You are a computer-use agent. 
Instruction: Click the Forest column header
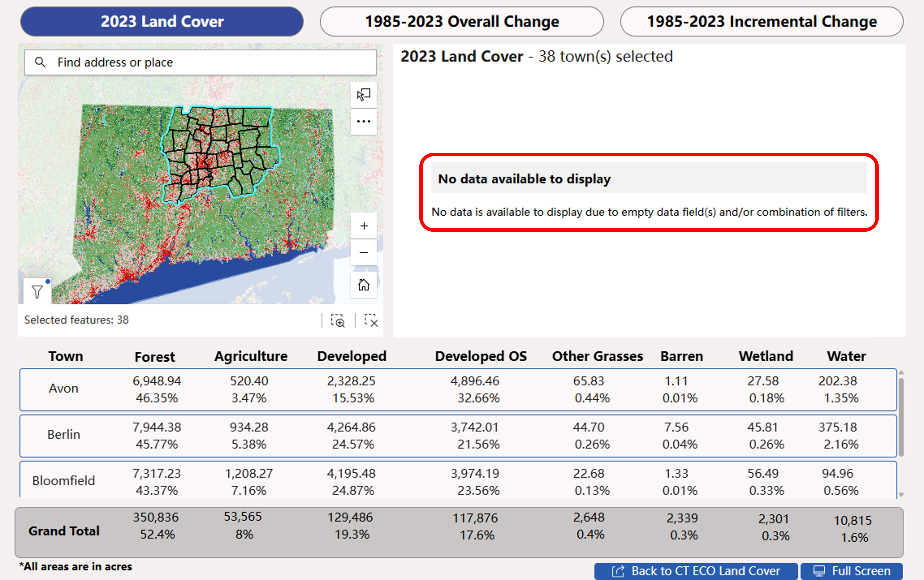[155, 357]
